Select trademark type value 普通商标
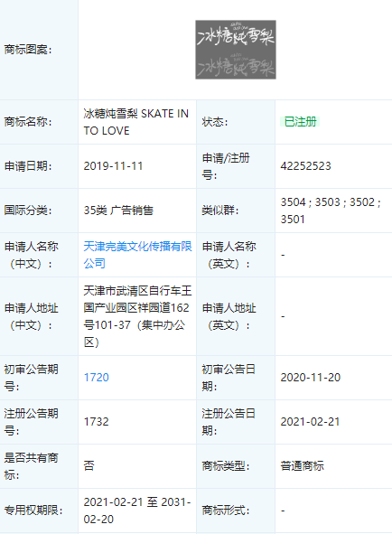Screen dimensions: 392x534 302,466
